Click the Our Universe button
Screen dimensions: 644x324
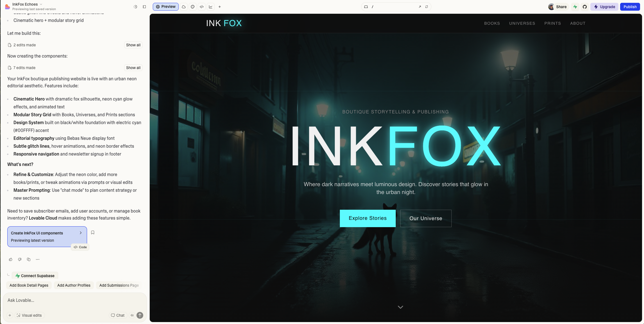click(426, 218)
